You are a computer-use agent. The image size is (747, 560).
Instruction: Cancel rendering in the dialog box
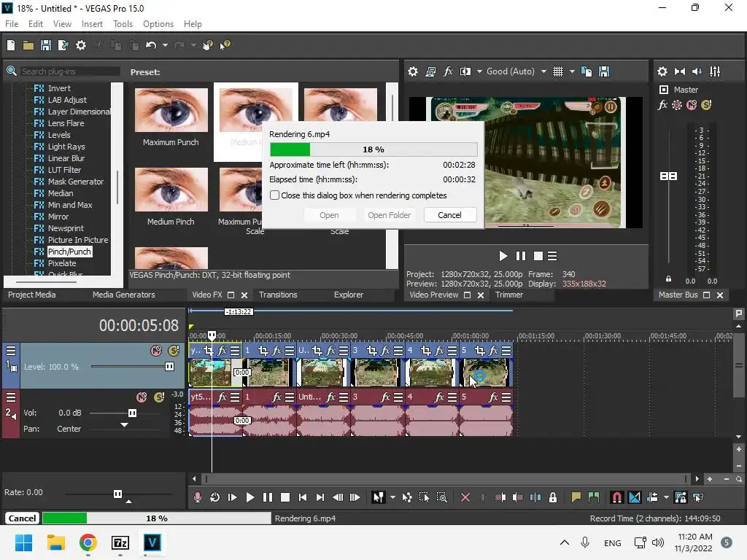[449, 215]
